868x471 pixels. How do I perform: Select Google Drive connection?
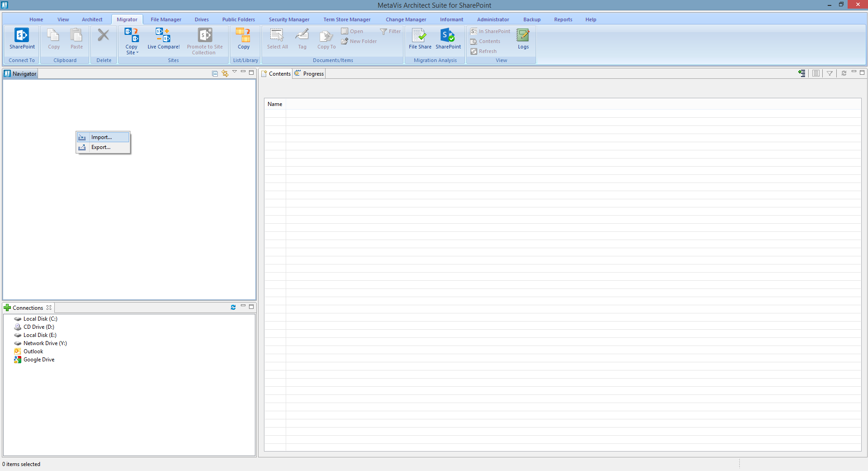38,360
